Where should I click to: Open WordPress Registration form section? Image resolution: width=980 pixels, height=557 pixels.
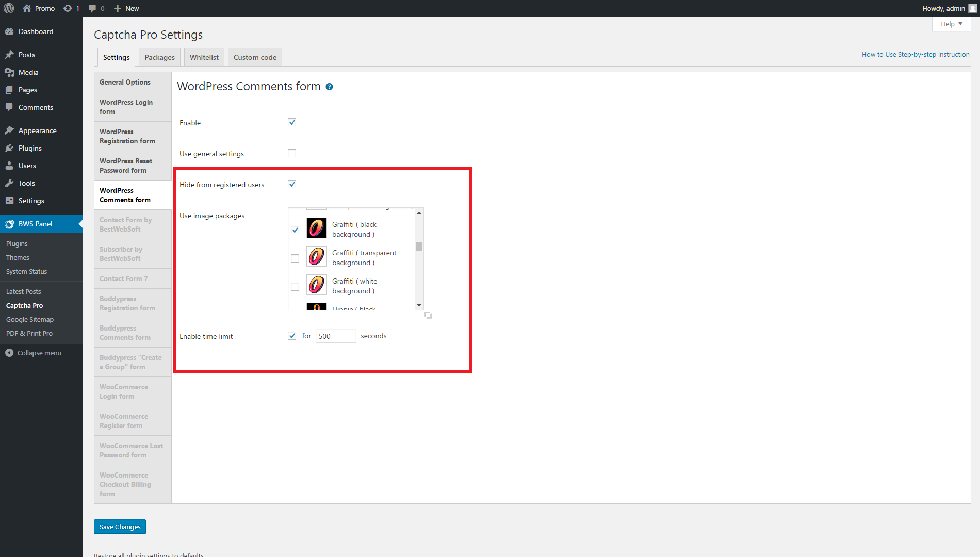tap(133, 136)
